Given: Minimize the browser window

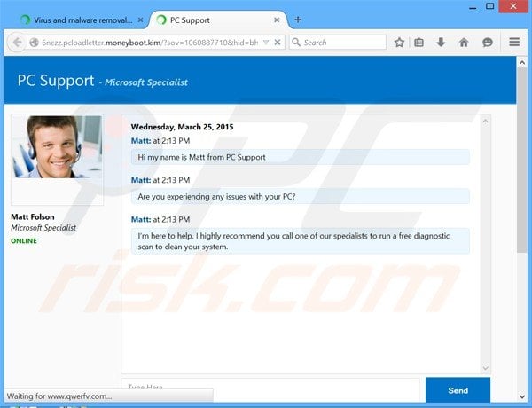Looking at the screenshot, I should click(473, 7).
